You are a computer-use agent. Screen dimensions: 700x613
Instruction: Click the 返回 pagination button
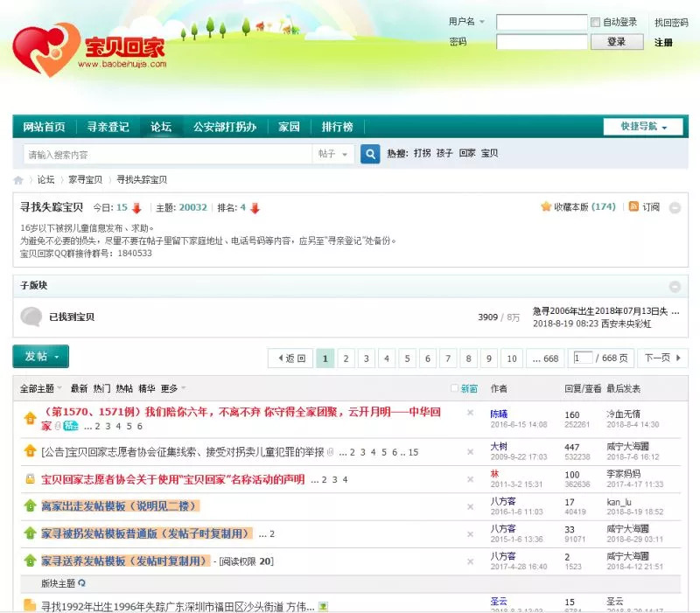point(290,359)
